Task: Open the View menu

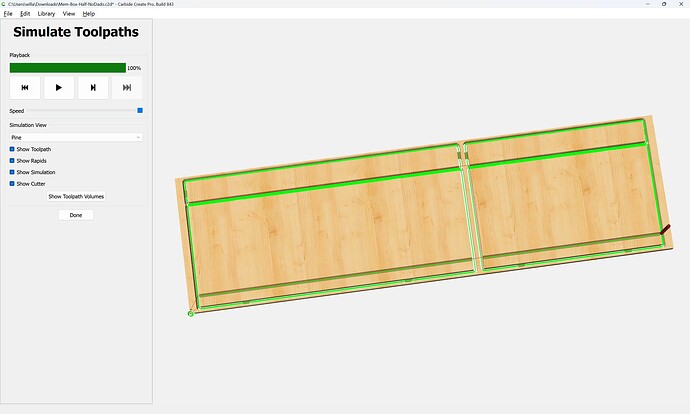Action: coord(69,14)
